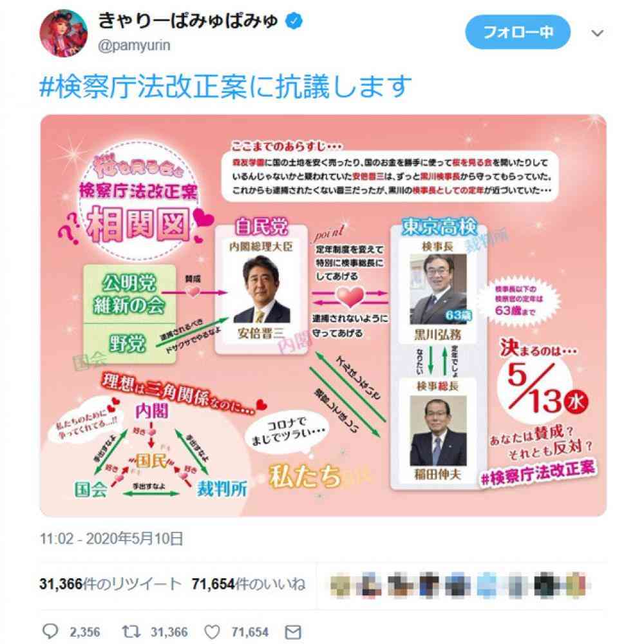The image size is (644, 644).
Task: Click the last blurred liker avatar
Action: [x=576, y=585]
